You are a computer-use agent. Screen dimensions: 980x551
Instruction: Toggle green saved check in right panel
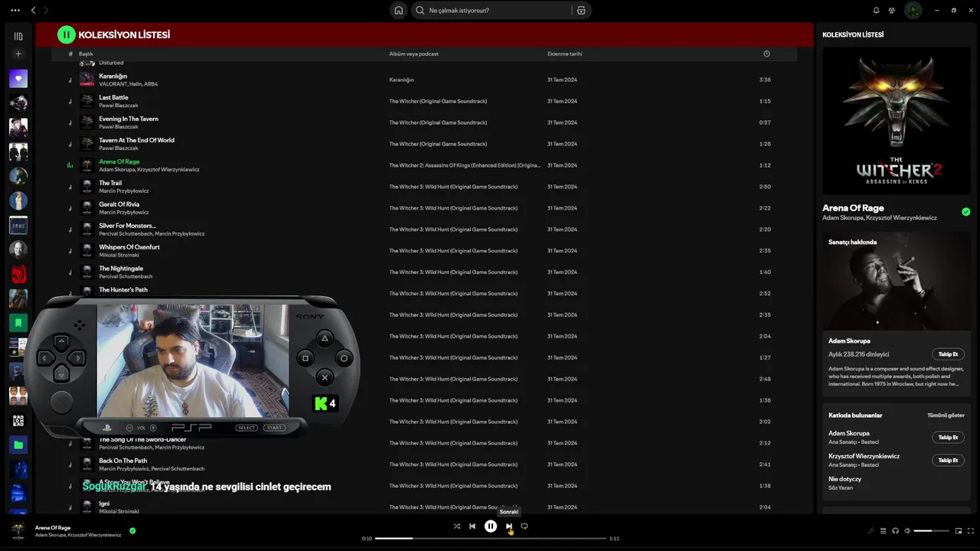coord(965,212)
